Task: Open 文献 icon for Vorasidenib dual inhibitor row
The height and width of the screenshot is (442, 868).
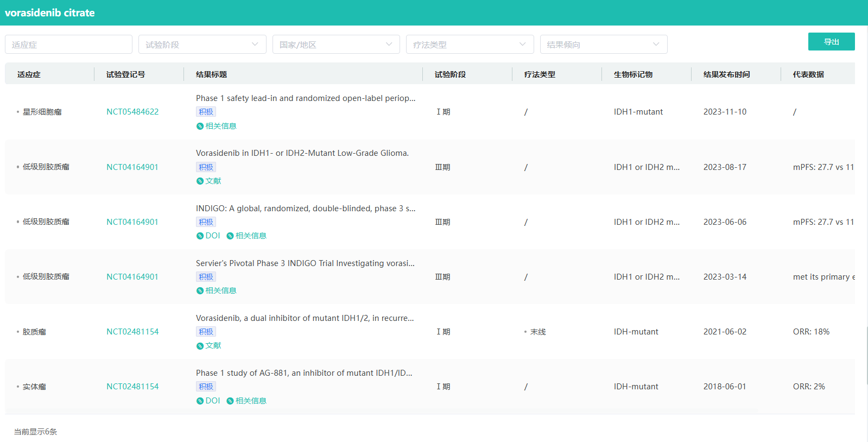Action: pyautogui.click(x=200, y=346)
